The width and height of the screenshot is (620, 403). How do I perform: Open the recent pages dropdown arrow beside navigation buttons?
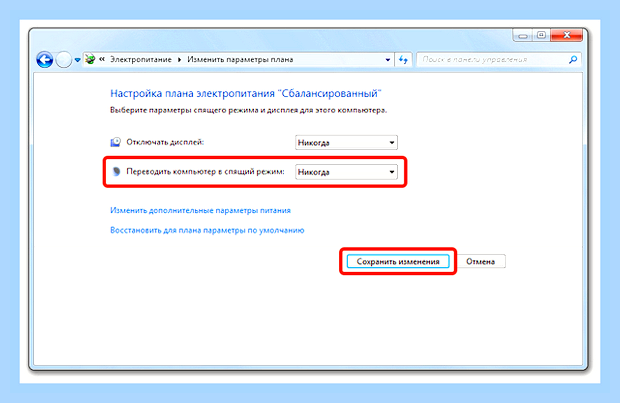(78, 60)
